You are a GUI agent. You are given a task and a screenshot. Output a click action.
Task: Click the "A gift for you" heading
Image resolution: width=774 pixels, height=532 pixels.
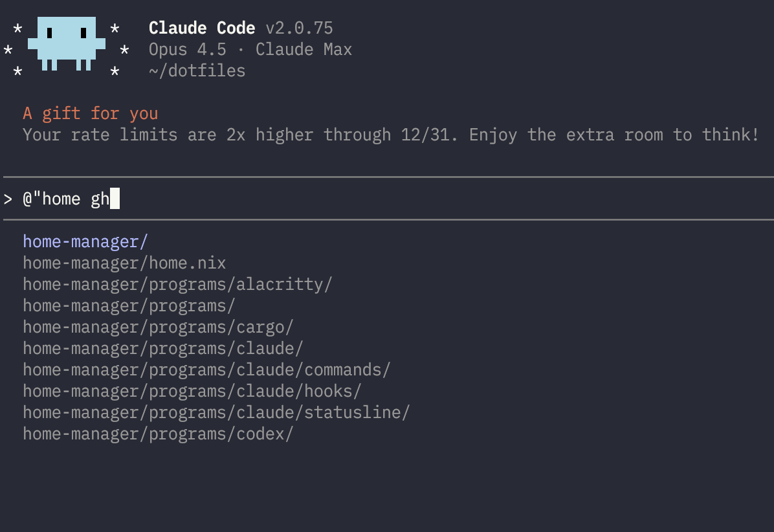coord(91,114)
